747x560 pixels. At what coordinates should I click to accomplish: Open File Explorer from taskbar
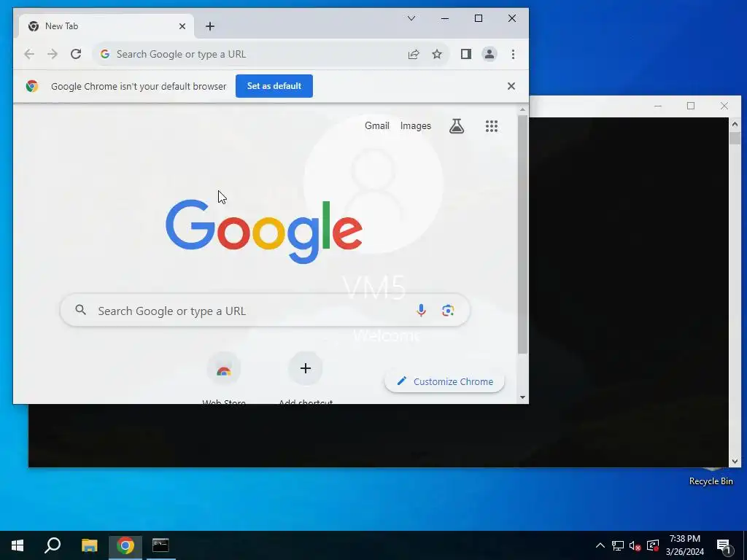pos(89,545)
